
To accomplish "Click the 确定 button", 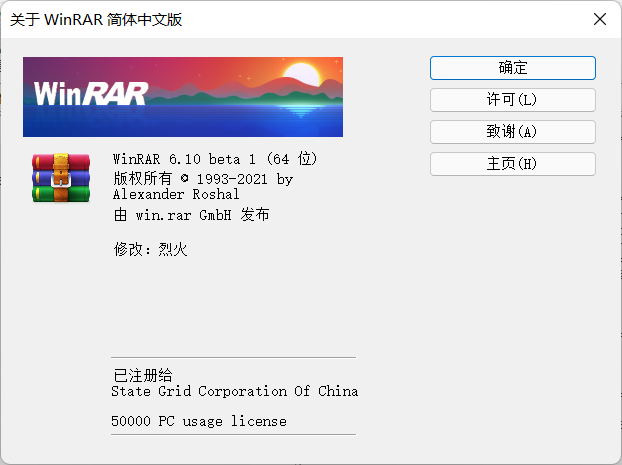I will [x=512, y=68].
